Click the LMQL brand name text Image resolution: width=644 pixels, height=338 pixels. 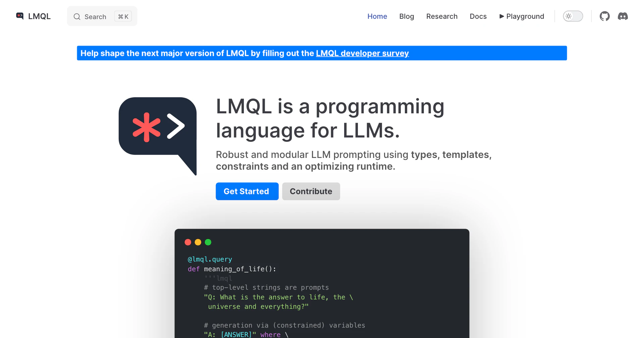click(39, 16)
